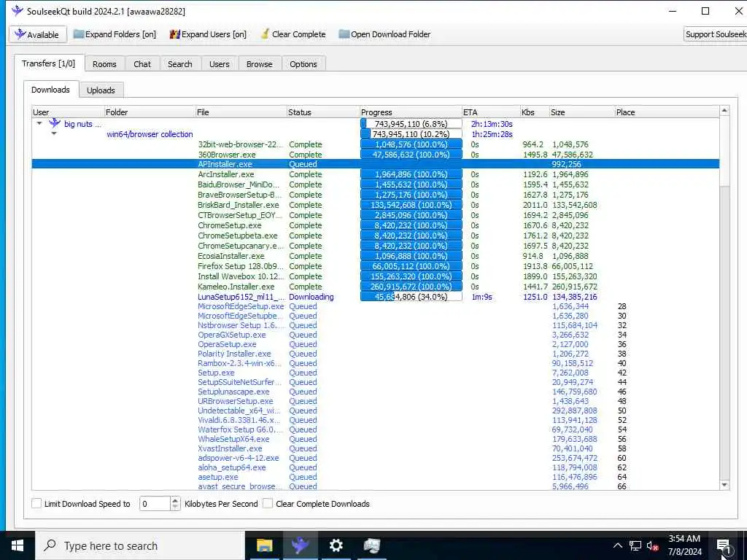Click the network tray icon
This screenshot has height=560, width=747.
point(635,545)
